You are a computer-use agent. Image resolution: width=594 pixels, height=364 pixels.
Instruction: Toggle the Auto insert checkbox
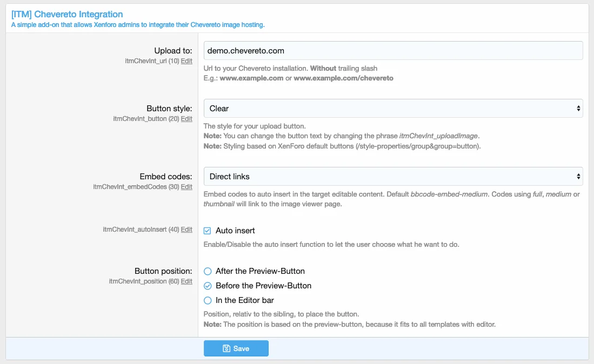click(208, 231)
